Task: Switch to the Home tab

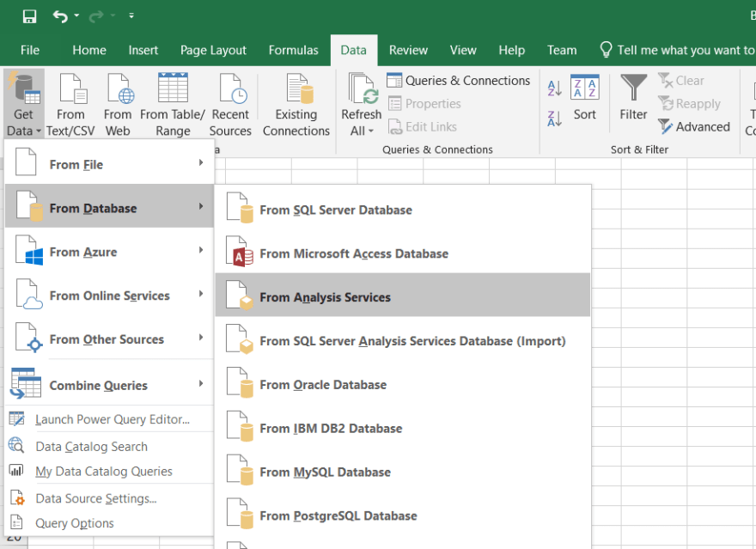Action: 89,50
